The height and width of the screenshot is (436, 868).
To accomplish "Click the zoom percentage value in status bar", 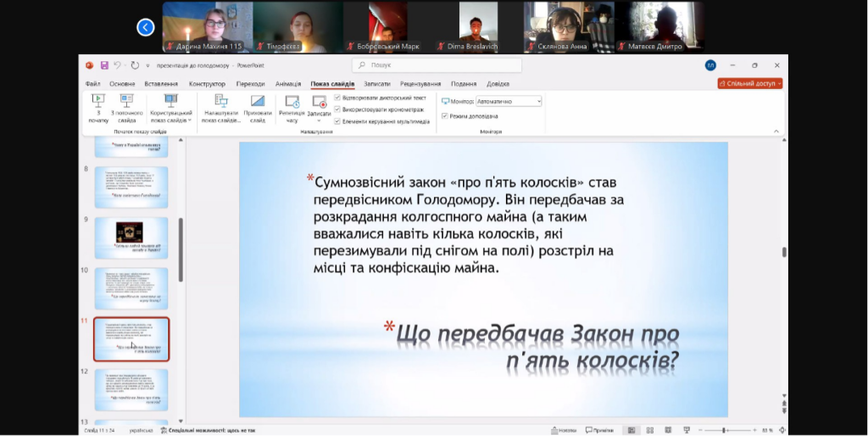I will pyautogui.click(x=767, y=430).
